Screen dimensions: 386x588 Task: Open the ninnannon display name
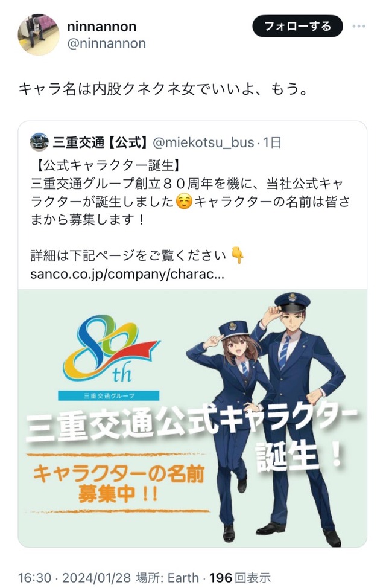[102, 26]
